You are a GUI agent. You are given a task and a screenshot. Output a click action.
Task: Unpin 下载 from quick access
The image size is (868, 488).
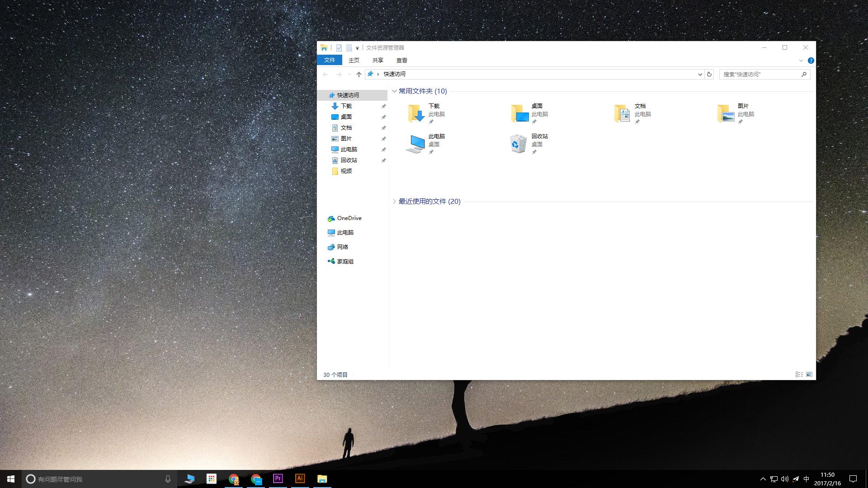383,106
